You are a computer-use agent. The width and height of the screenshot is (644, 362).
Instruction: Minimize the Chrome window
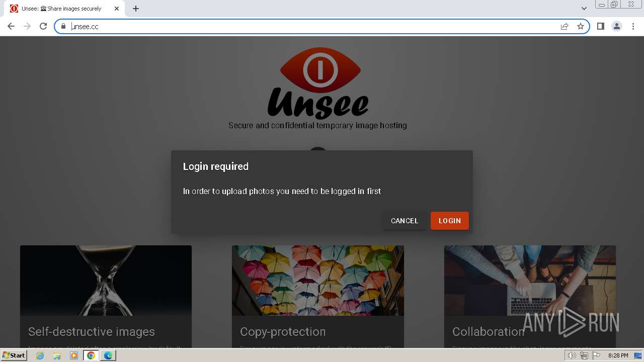[601, 5]
